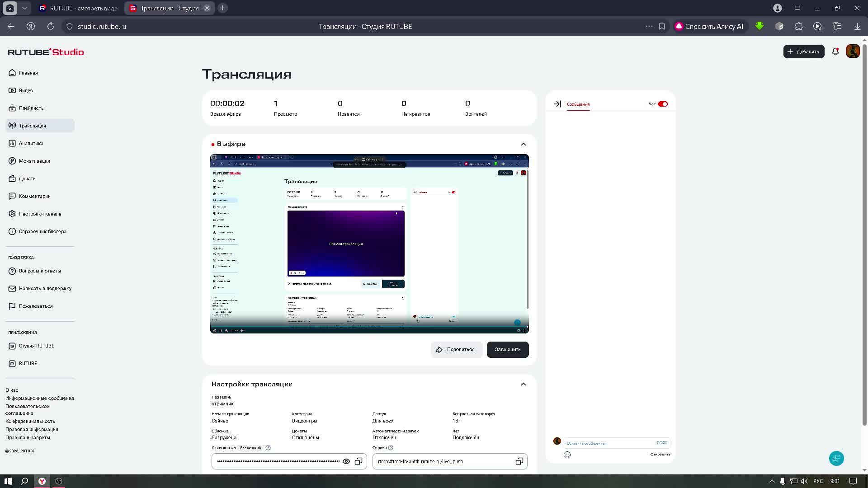Viewport: 868px width, 488px height.
Task: Click the Завершить button
Action: click(x=507, y=349)
